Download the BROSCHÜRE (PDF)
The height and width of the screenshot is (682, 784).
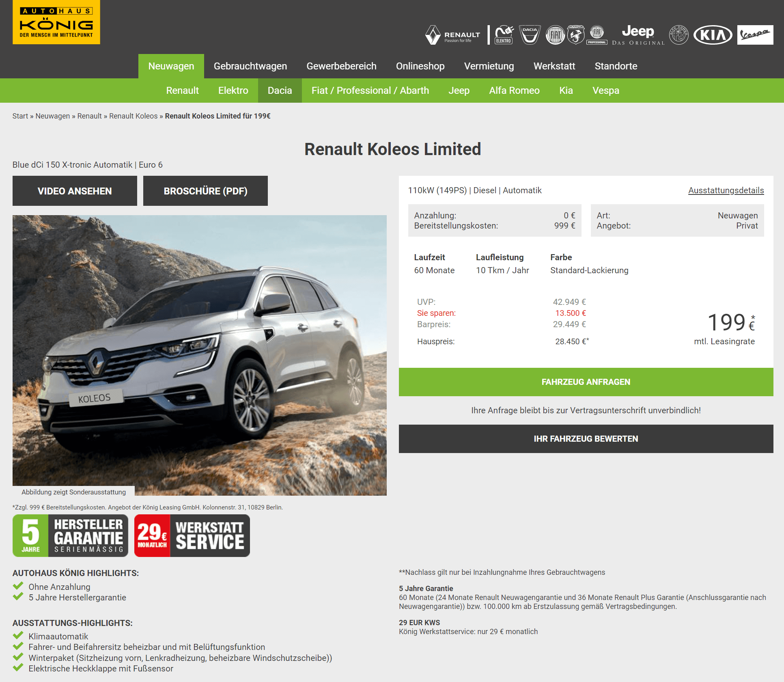pos(205,191)
